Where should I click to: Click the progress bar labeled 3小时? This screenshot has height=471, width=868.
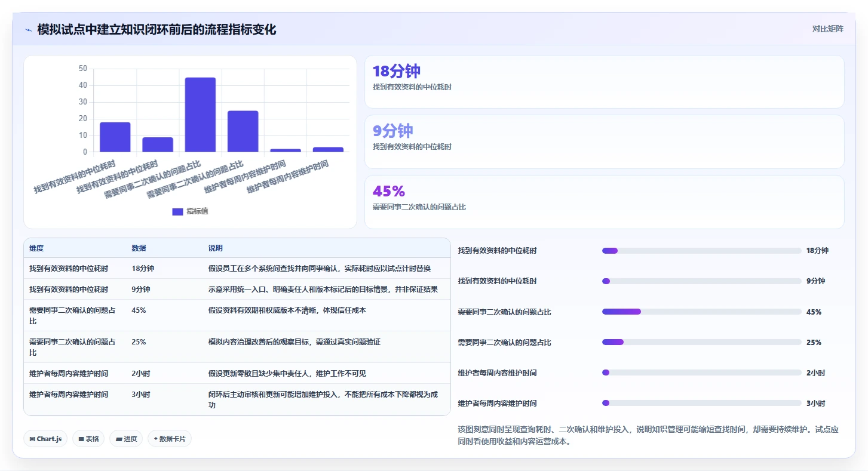[x=702, y=403]
